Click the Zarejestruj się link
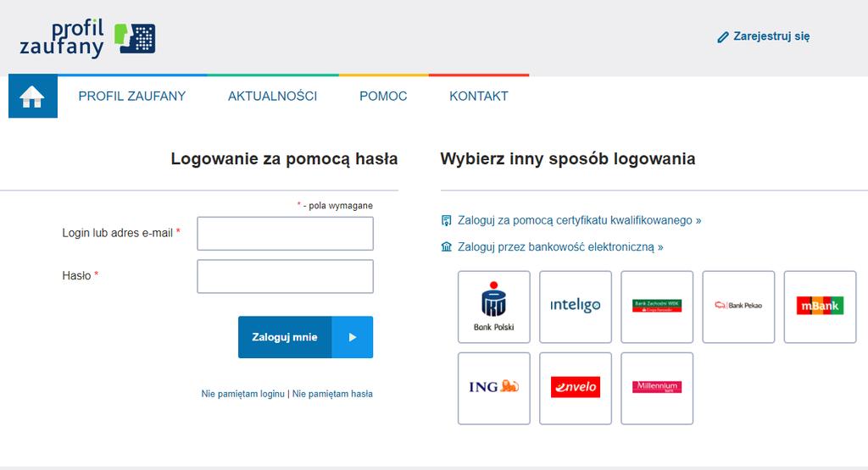 771,36
